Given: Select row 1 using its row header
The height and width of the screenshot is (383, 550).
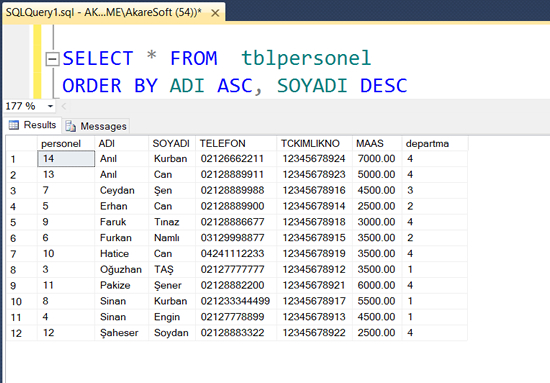Looking at the screenshot, I should click(x=21, y=159).
